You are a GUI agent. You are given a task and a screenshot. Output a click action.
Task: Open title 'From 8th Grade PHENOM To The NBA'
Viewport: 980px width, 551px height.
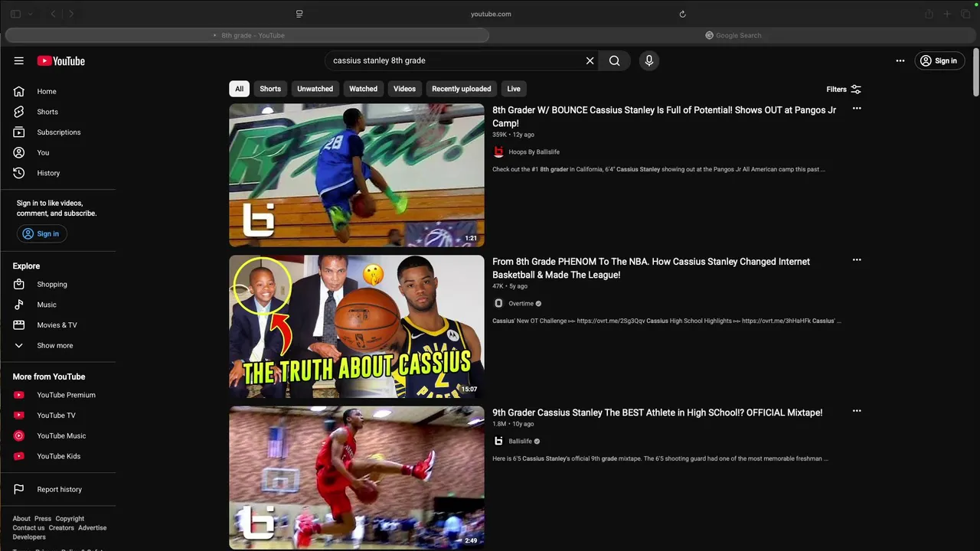coord(651,268)
